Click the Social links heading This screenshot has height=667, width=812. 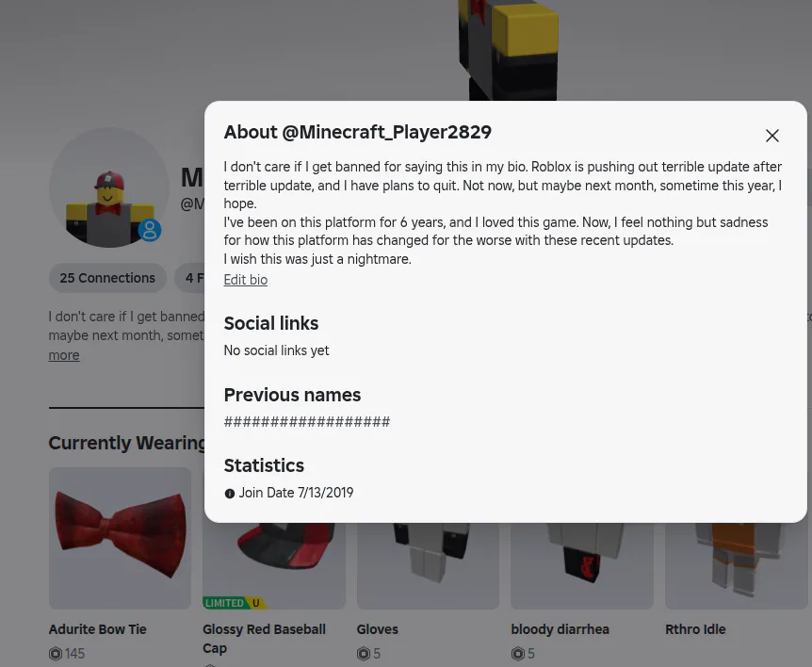pos(271,324)
